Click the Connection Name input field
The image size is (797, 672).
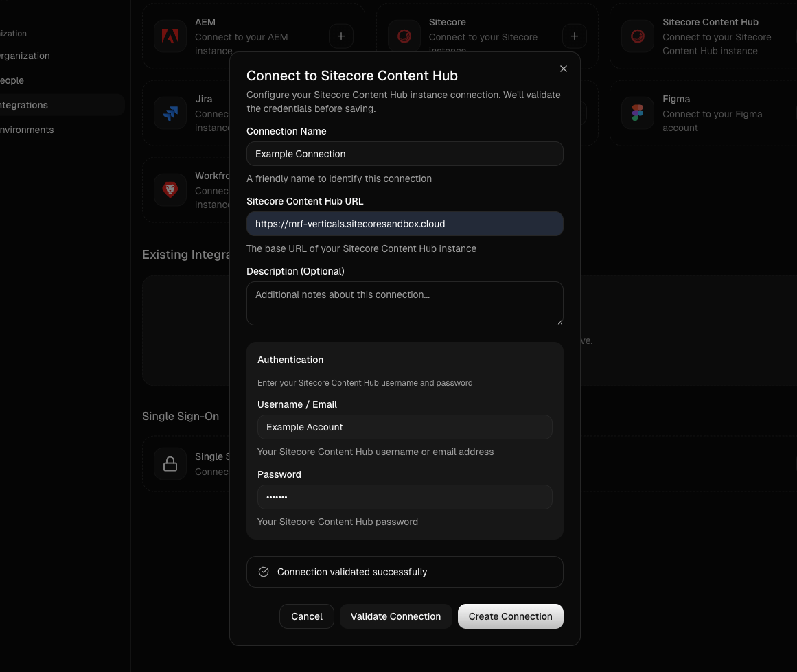[404, 154]
